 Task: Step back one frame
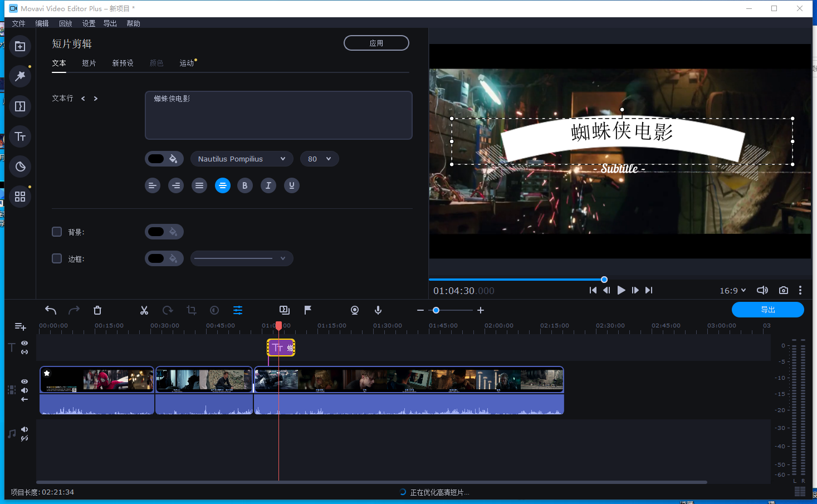pos(606,290)
